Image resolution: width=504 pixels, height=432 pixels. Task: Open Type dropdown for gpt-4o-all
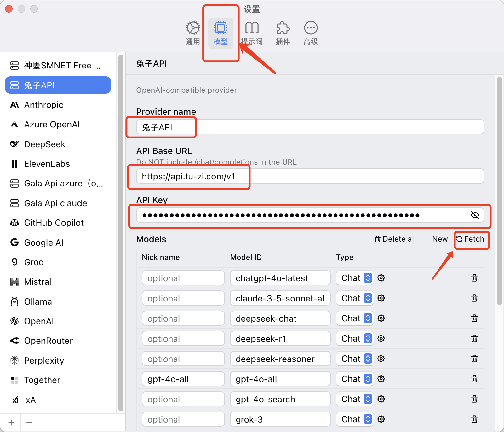[355, 379]
